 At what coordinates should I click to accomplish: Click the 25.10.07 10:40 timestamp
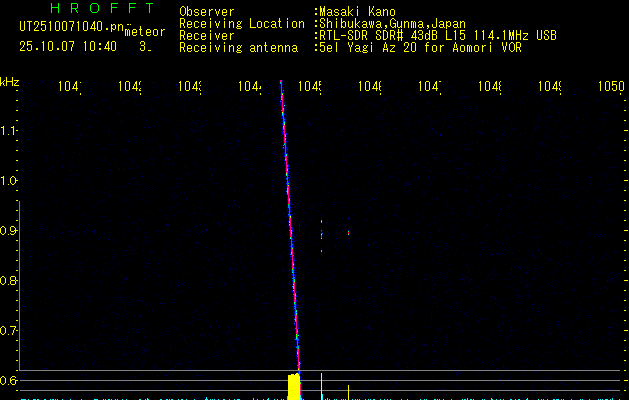(x=68, y=46)
